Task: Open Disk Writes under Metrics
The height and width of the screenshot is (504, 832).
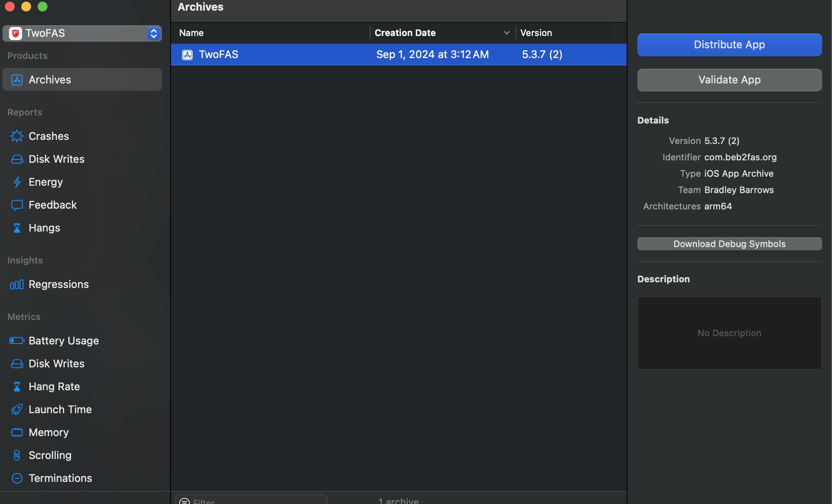Action: [82, 363]
